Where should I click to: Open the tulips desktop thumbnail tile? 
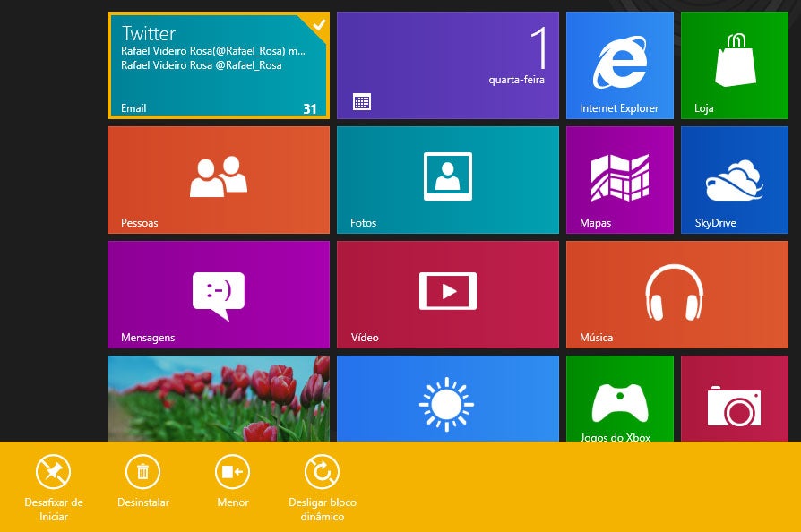[218, 399]
